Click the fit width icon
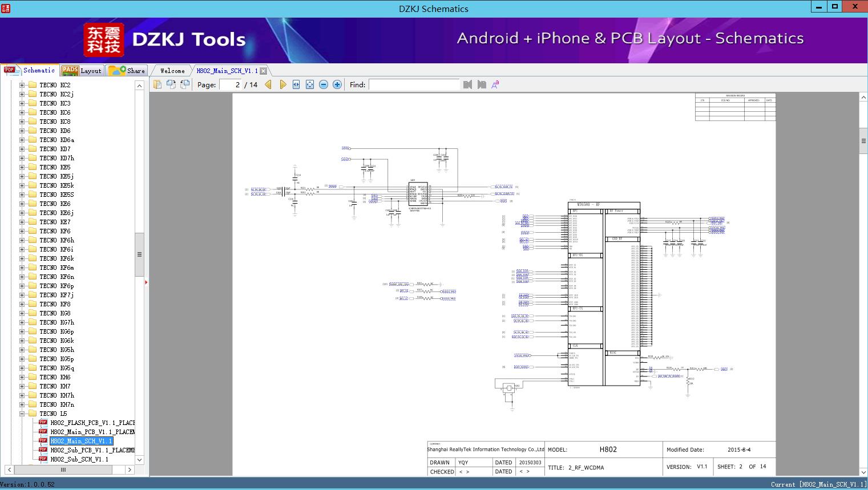 [x=296, y=84]
